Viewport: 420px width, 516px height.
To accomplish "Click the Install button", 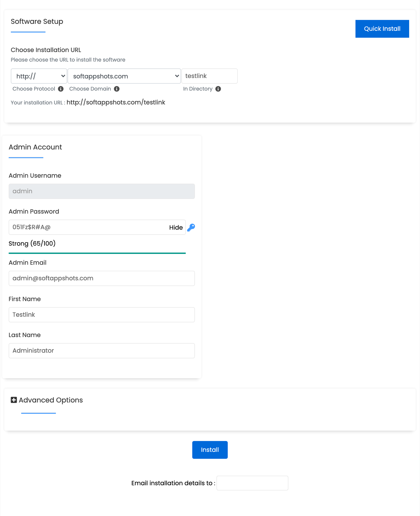I will (210, 450).
